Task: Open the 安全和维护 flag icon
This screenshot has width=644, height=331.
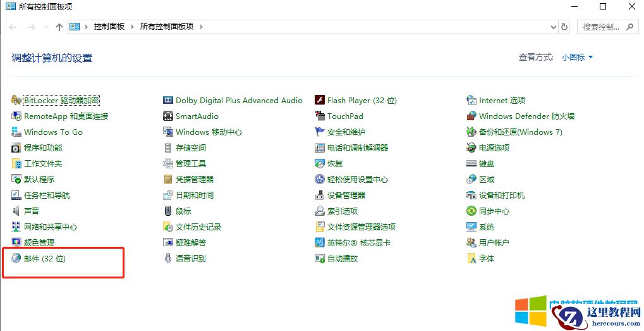Action: coord(320,132)
